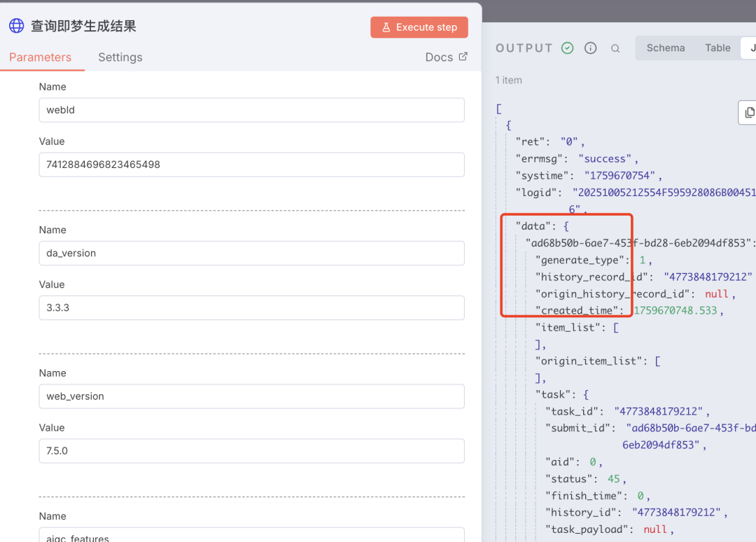Click the info icon in the output header
The height and width of the screenshot is (542, 756).
pos(591,48)
